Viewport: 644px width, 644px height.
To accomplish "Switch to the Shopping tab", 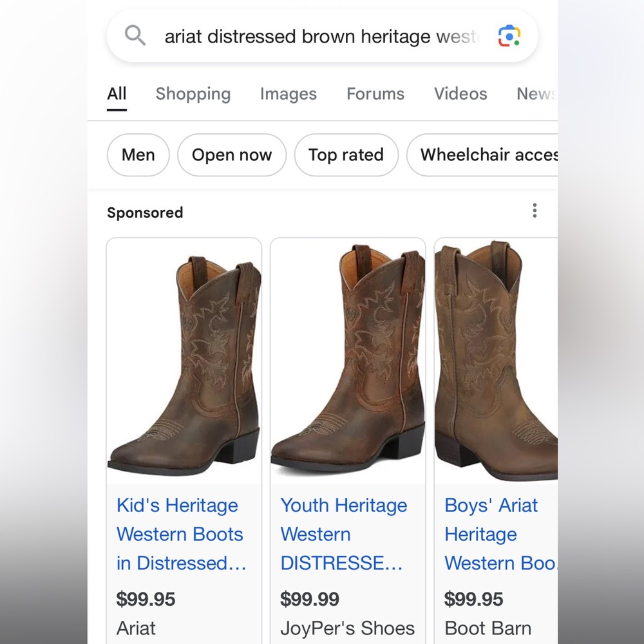I will coord(193,94).
